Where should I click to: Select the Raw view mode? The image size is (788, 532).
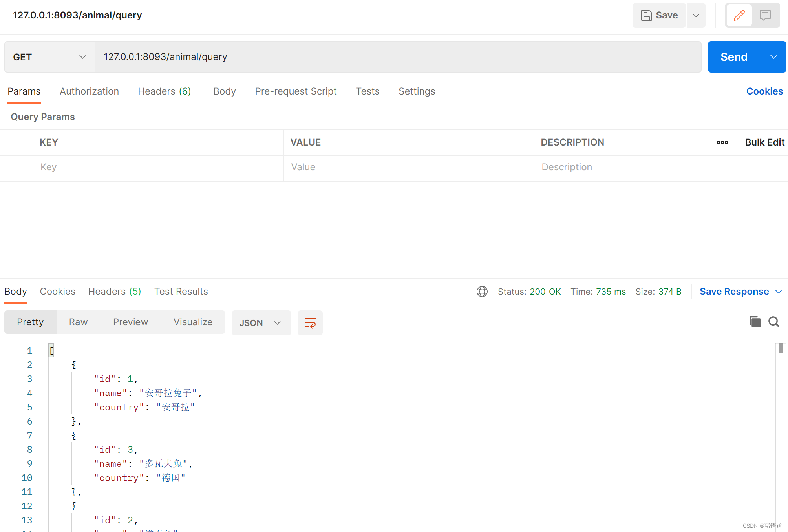78,322
